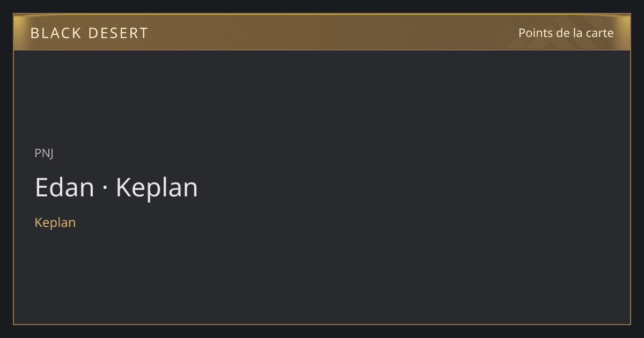Click the gold bottom border of the card

(x=322, y=324)
